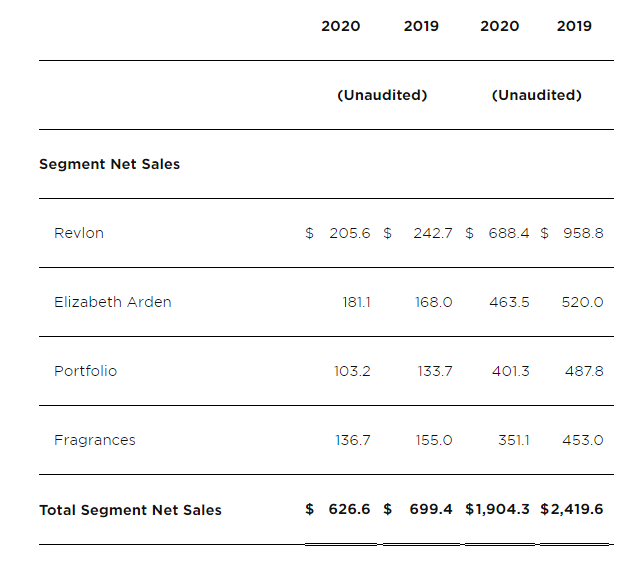Select the Revlon row label
Screen dimensions: 632x566
pyautogui.click(x=79, y=233)
